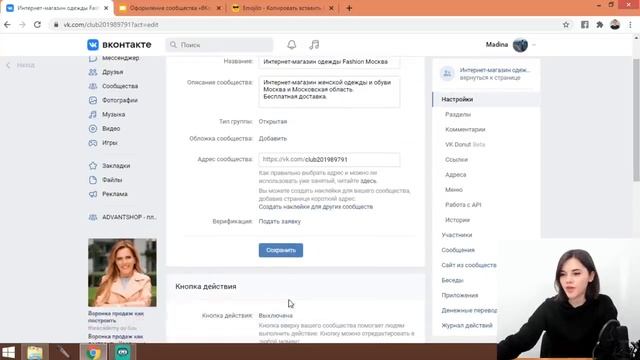Expand the Madina profile dropdown
This screenshot has height=360, width=640.
point(534,45)
